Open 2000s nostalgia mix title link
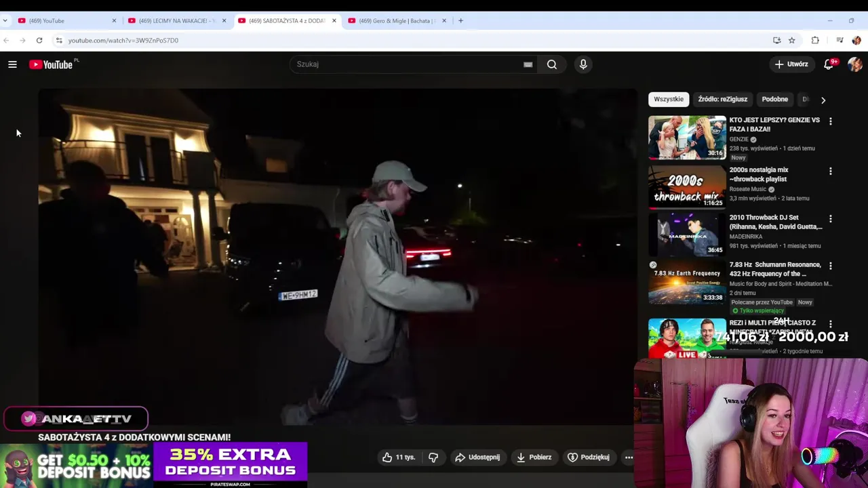The image size is (868, 488). [759, 174]
